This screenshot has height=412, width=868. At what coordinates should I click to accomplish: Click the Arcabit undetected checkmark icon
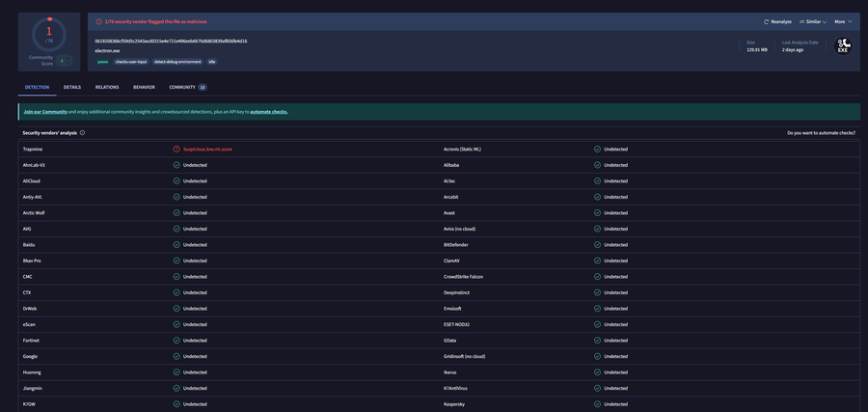[597, 197]
